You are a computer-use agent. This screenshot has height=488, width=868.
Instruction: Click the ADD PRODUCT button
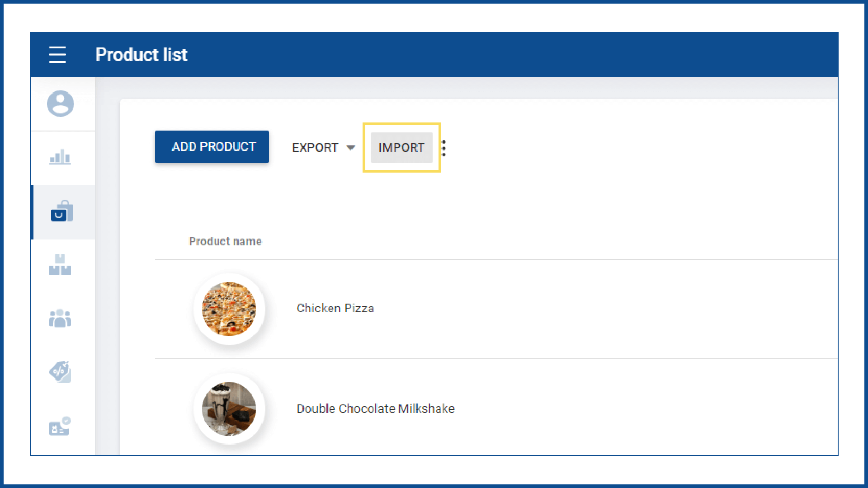(x=212, y=147)
